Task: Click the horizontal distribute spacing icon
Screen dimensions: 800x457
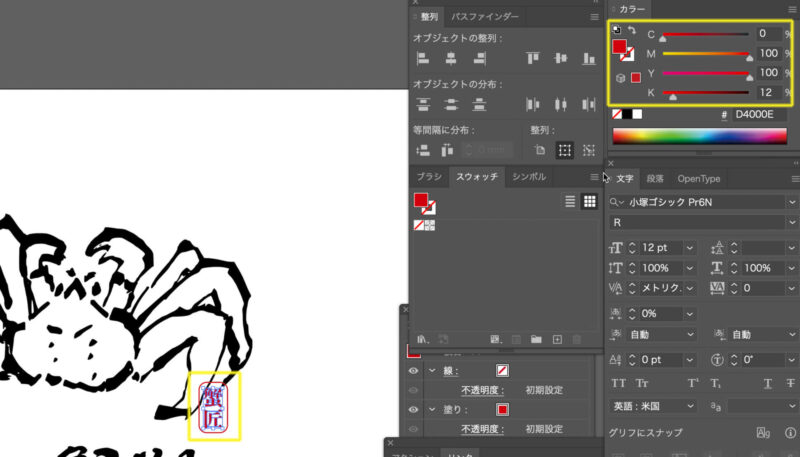Action: (447, 150)
